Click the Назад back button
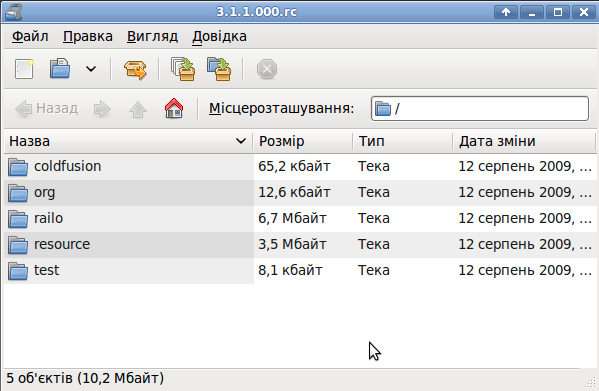Viewport: 599px width, 391px height. pos(47,109)
